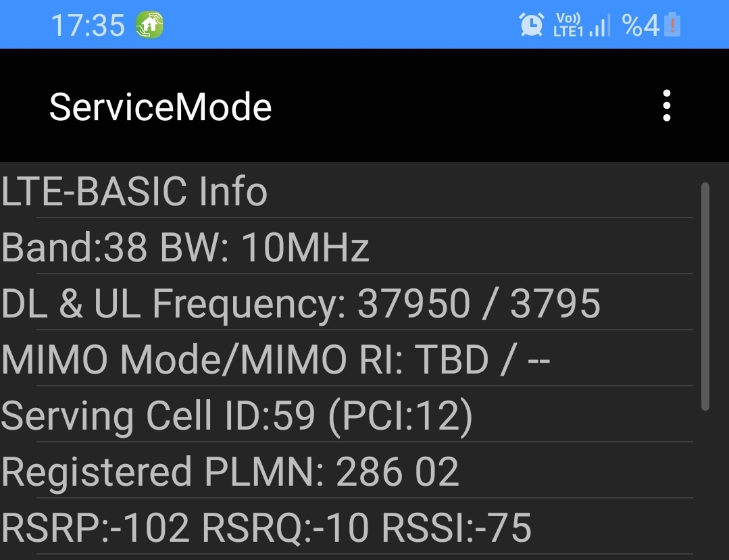
Task: Tap the %4 battery percentage text
Action: click(640, 25)
